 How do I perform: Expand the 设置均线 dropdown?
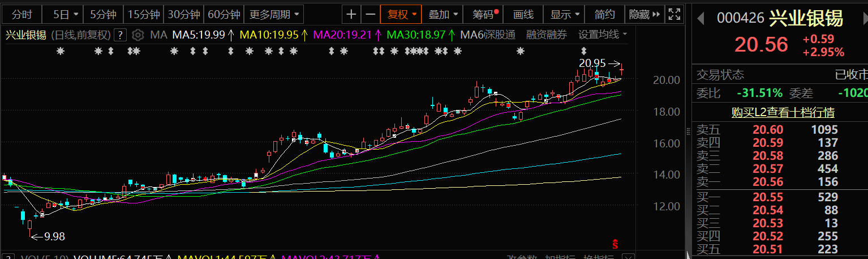tap(602, 35)
